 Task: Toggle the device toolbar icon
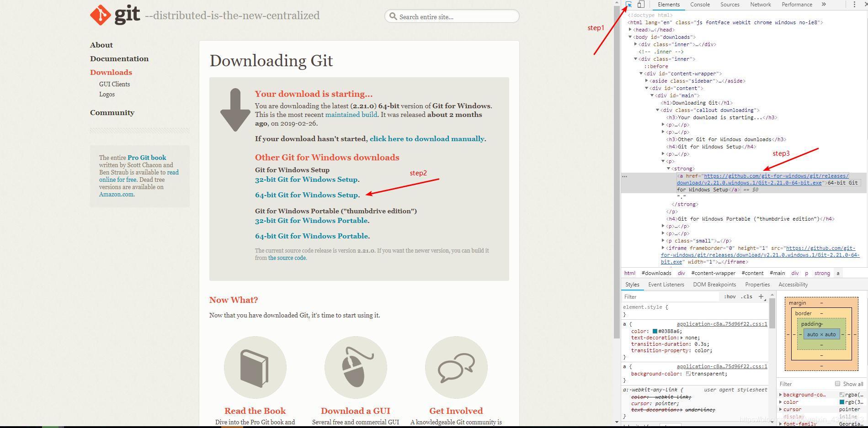point(641,5)
